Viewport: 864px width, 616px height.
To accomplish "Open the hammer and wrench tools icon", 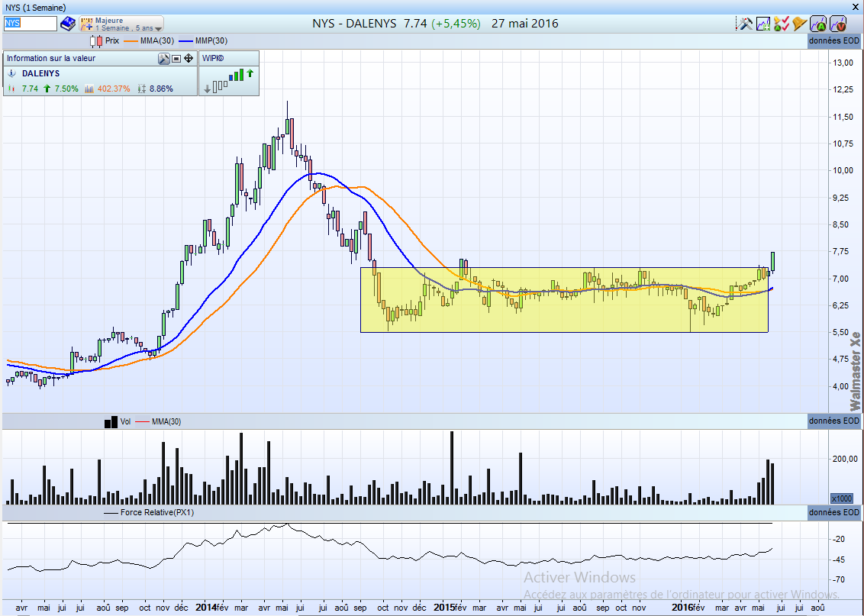I will 746,24.
